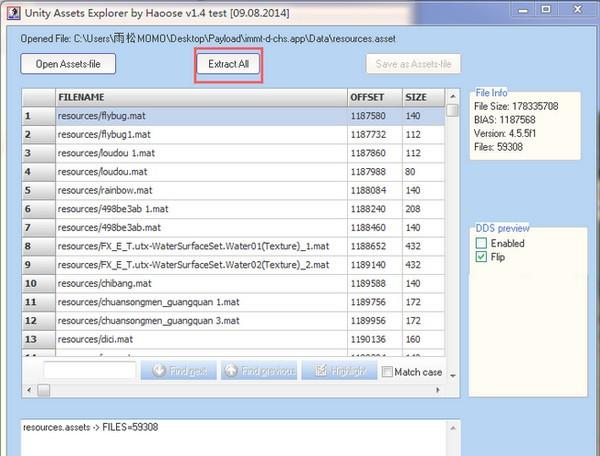Select row resources/chibang.mat
The image size is (600, 456).
point(233,283)
